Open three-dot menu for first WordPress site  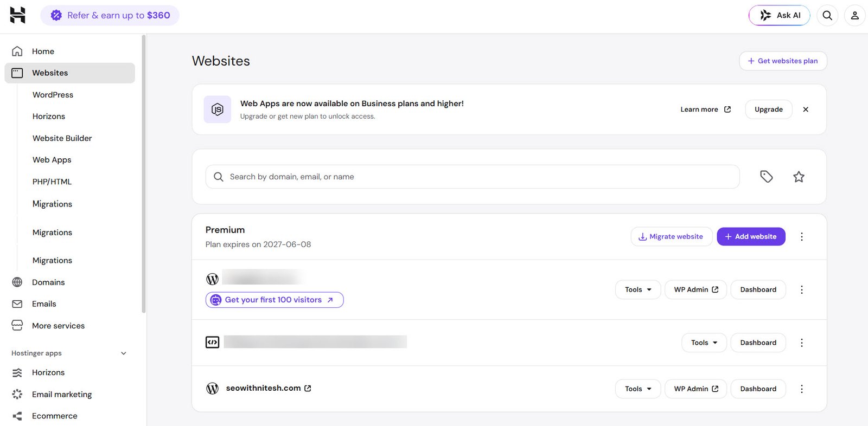[802, 289]
